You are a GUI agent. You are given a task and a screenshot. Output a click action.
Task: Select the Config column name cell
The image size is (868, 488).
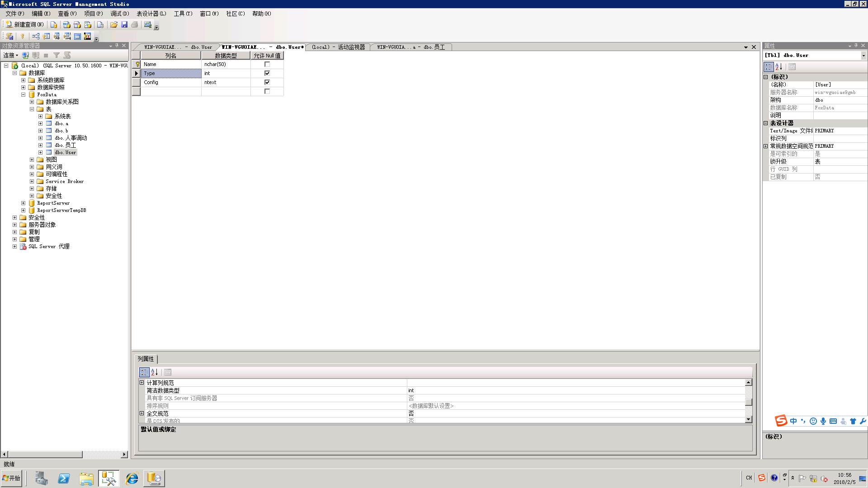tap(171, 82)
